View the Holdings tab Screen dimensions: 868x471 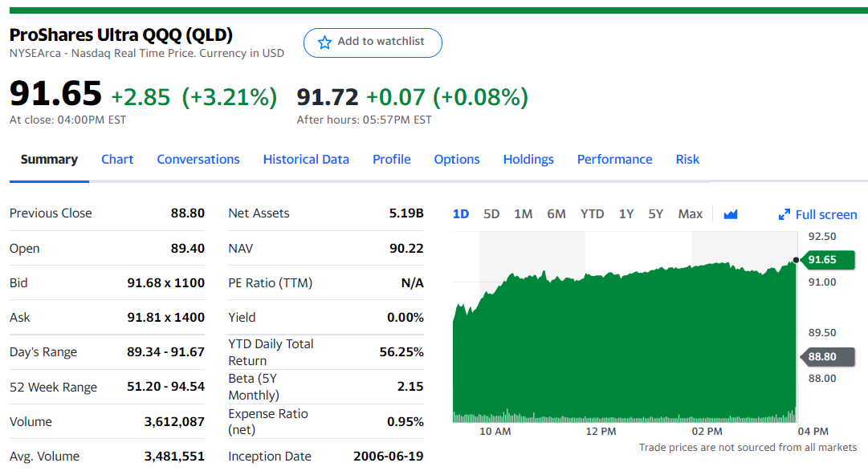pos(528,160)
